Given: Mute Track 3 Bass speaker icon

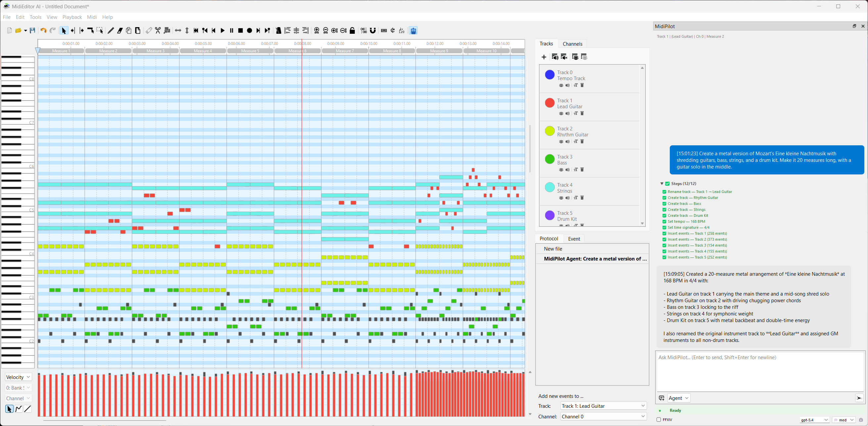Looking at the screenshot, I should [568, 169].
